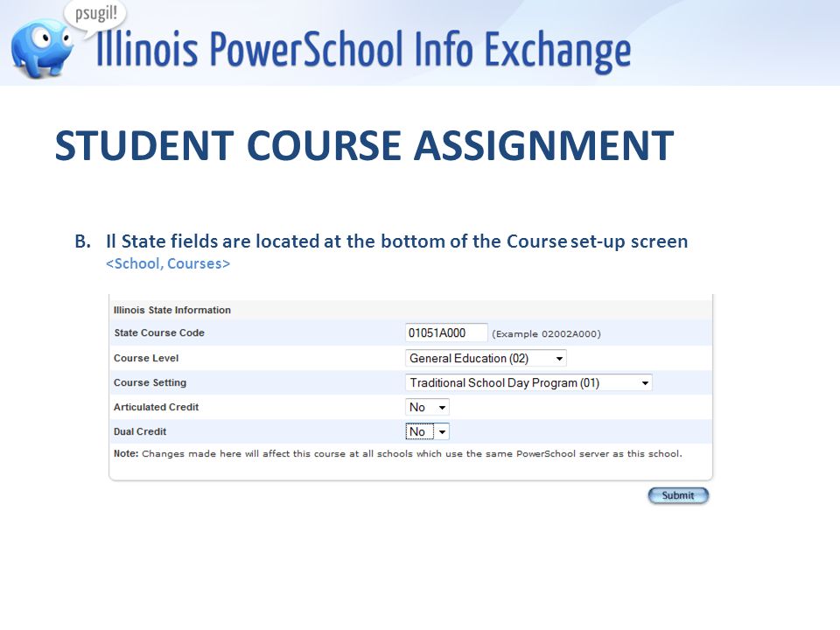The image size is (840, 630).
Task: Click into the State Course Code field
Action: 446,332
